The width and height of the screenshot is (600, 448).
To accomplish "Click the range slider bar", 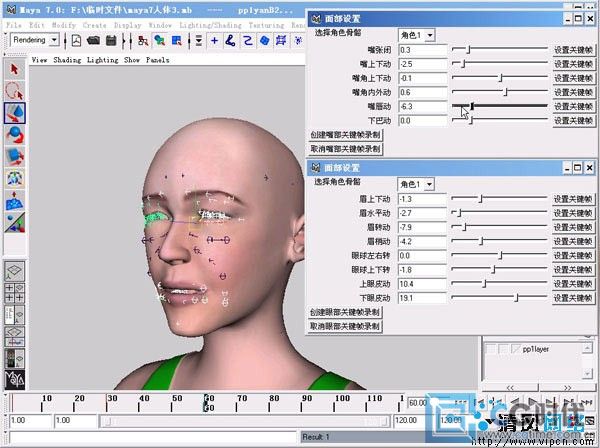I will click(245, 421).
